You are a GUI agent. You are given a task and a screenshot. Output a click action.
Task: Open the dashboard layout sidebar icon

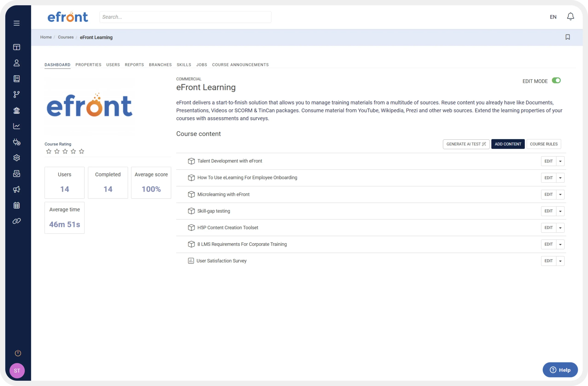tap(17, 47)
